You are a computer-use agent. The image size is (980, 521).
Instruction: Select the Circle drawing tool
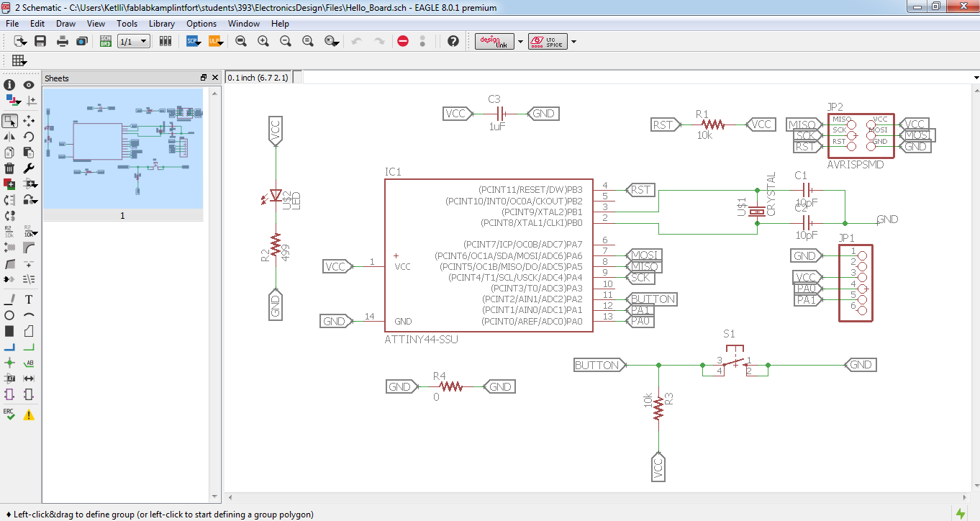coord(9,315)
